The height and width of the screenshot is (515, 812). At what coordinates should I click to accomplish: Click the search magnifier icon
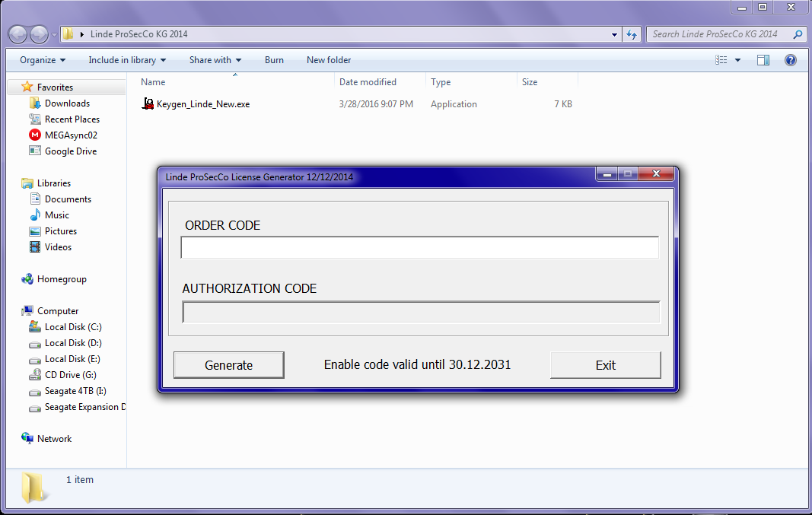798,34
